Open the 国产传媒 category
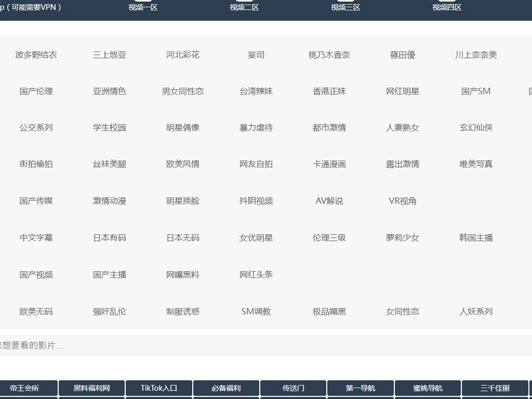The width and height of the screenshot is (532, 399). tap(36, 201)
